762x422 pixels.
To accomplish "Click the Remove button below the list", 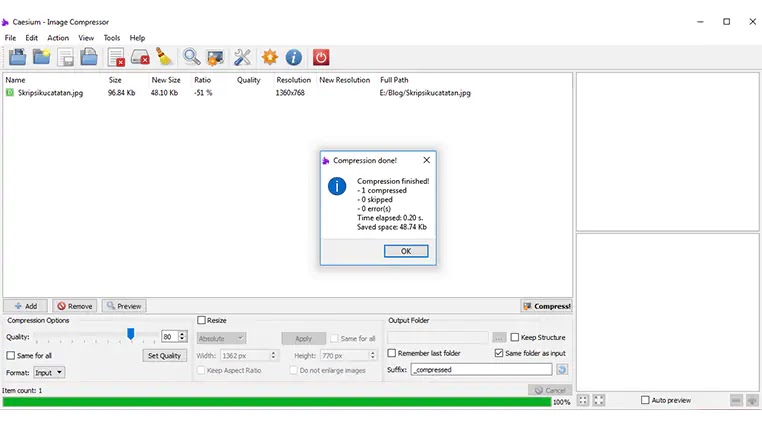I will pos(75,306).
